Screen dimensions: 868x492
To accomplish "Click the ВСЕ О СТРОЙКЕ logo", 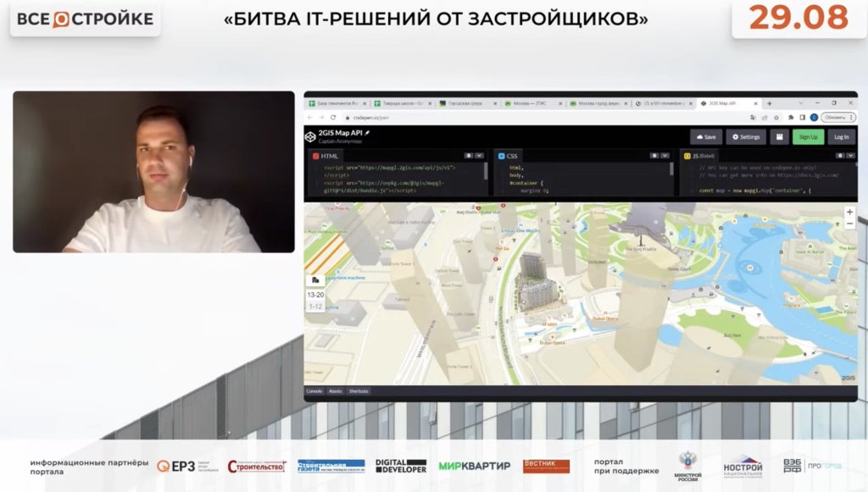I will (x=86, y=19).
